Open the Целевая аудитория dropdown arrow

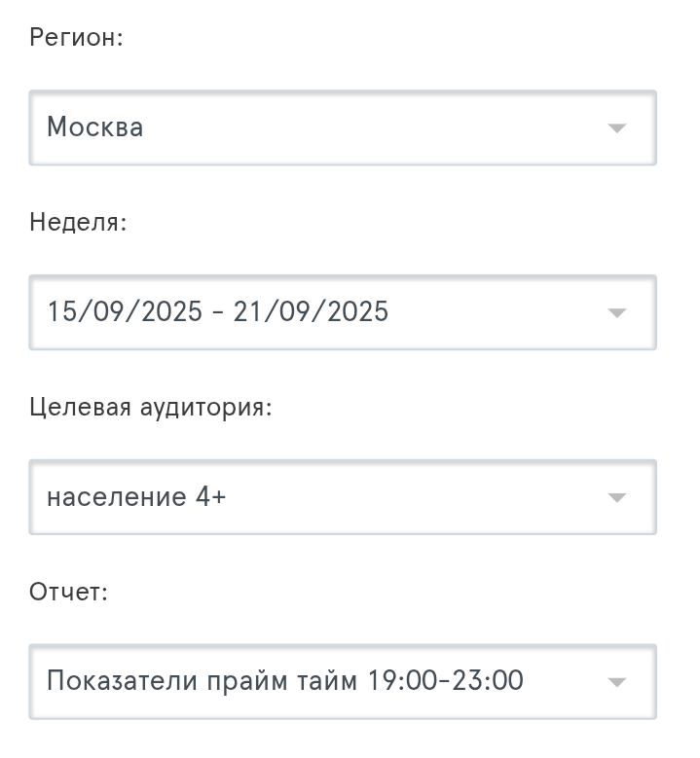point(615,498)
